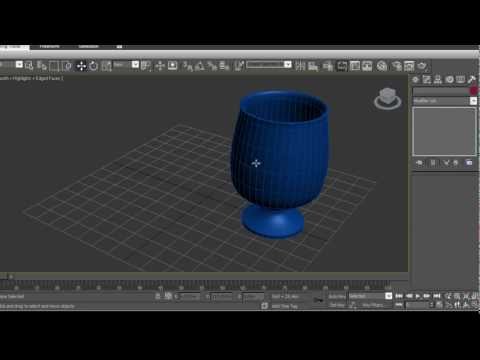Select the Select and Move tool
Screen dimensions: 480x360
click(x=81, y=66)
